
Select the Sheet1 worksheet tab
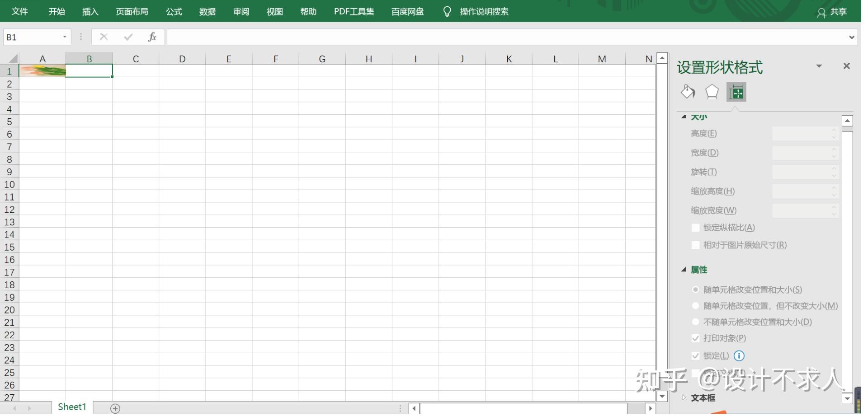[72, 407]
